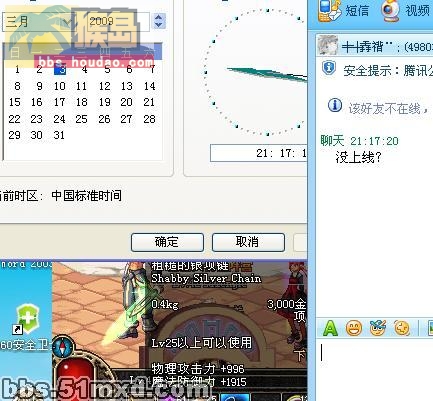Open the SMS (短信) icon in QQ chat
Viewport: 433px width, 401px height.
pos(330,11)
